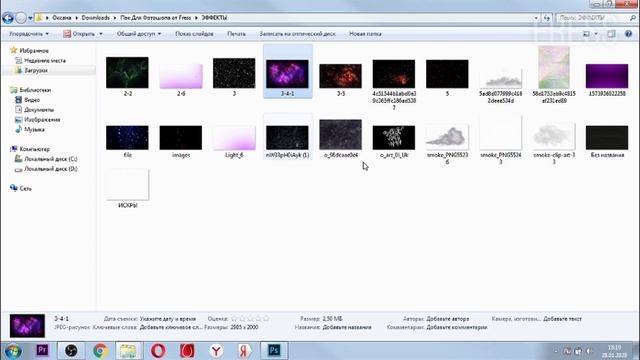Open the recent locations dropdown arrow
640x360 pixels.
pos(30,18)
